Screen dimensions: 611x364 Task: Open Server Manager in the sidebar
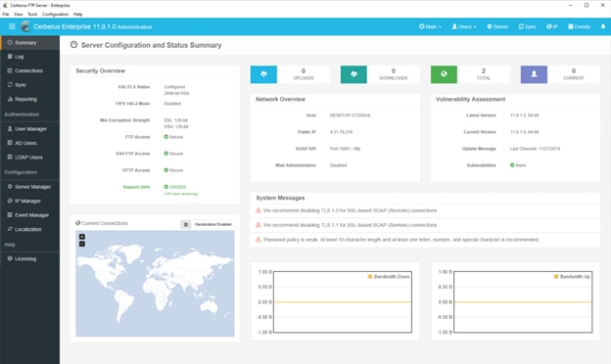point(30,187)
